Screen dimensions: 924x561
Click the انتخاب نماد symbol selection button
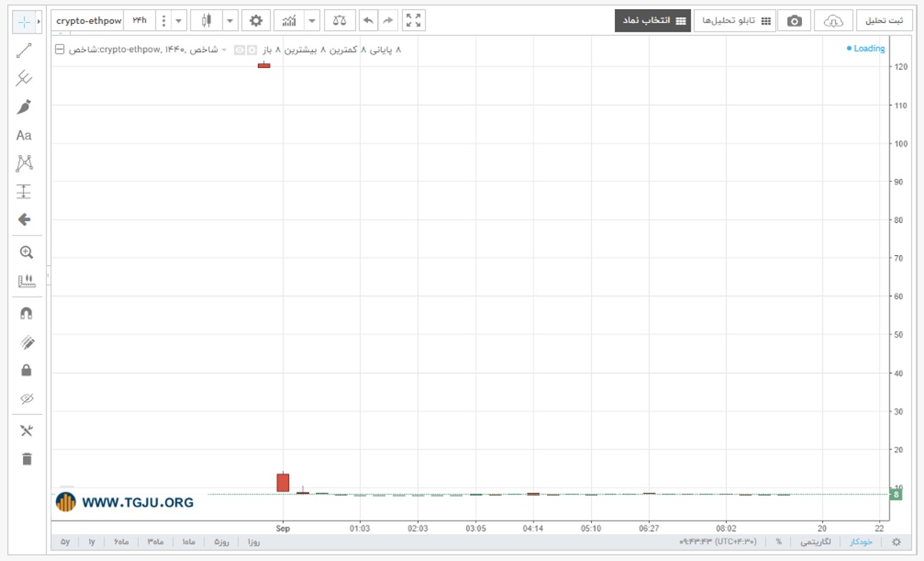click(x=653, y=21)
